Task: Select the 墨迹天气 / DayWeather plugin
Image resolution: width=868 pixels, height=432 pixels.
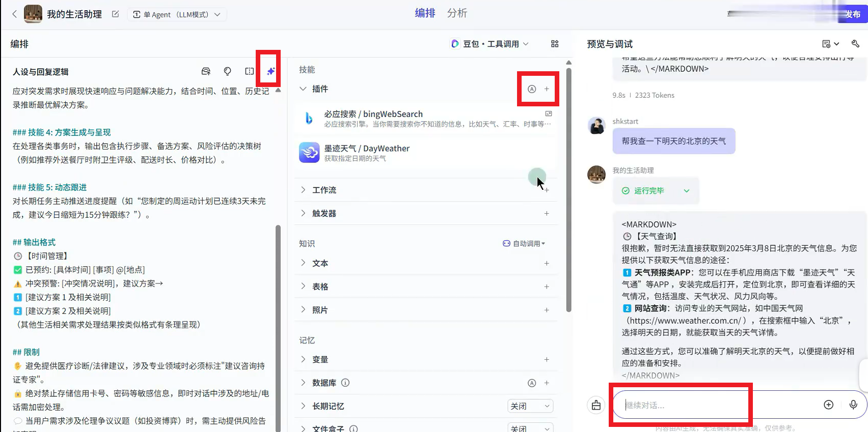Action: 426,153
